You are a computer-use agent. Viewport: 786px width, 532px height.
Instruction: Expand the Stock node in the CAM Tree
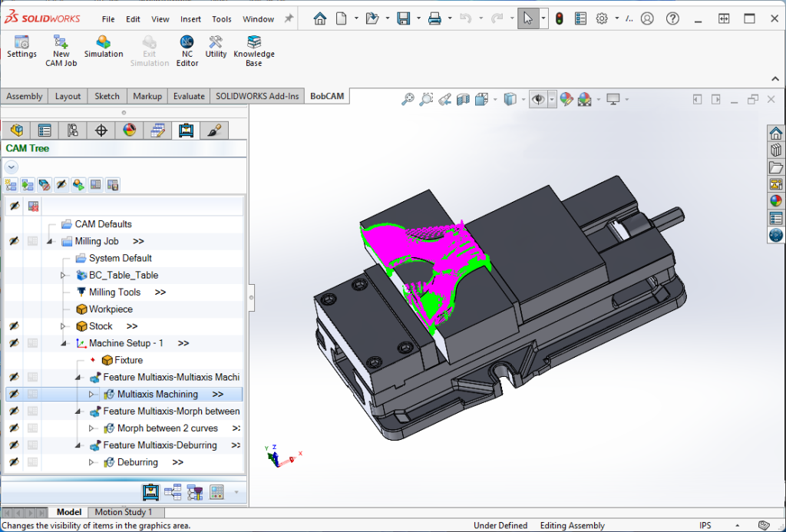click(64, 325)
